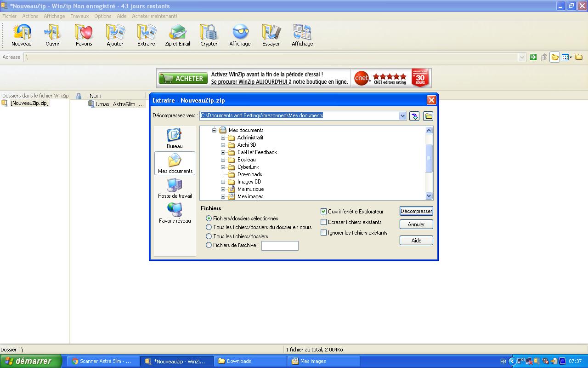Click the lock column header icon in the file list
The width and height of the screenshot is (588, 368).
pyautogui.click(x=79, y=96)
